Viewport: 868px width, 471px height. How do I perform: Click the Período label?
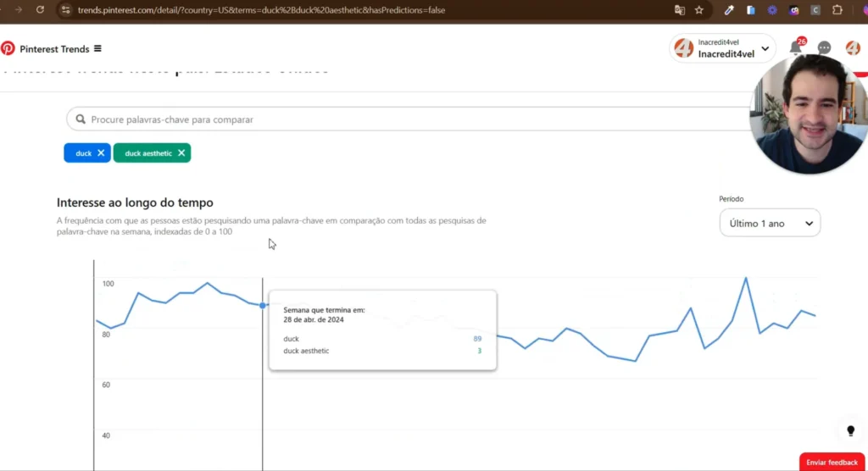pyautogui.click(x=732, y=199)
